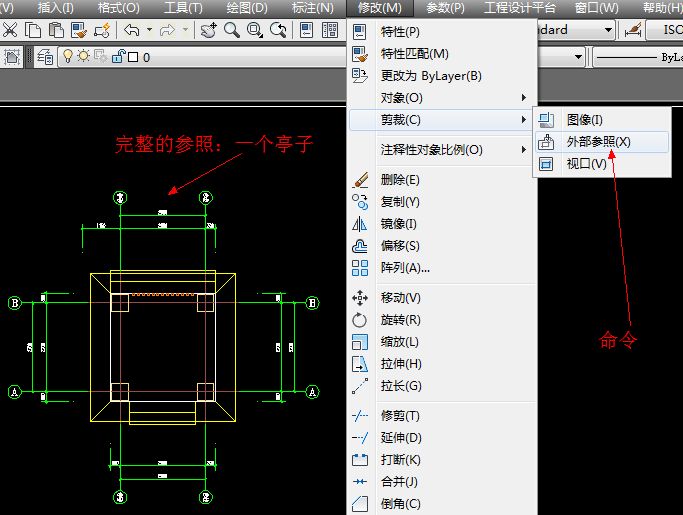
Task: Select the Rotate (旋转) icon
Action: [361, 320]
